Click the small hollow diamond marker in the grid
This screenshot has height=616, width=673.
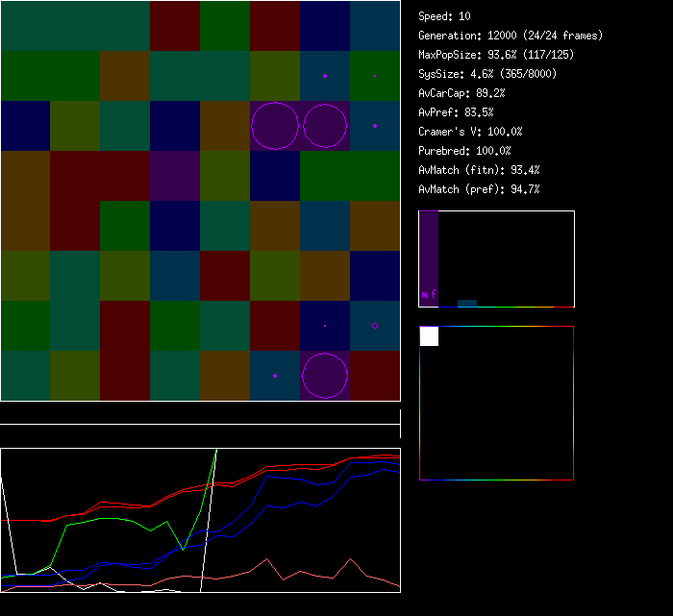click(x=375, y=326)
